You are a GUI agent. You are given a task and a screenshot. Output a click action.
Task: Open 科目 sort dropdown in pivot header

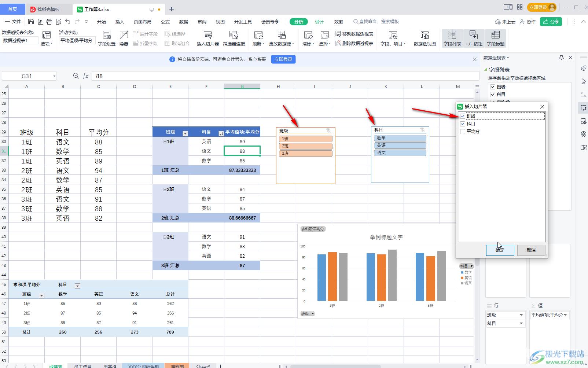pyautogui.click(x=221, y=133)
